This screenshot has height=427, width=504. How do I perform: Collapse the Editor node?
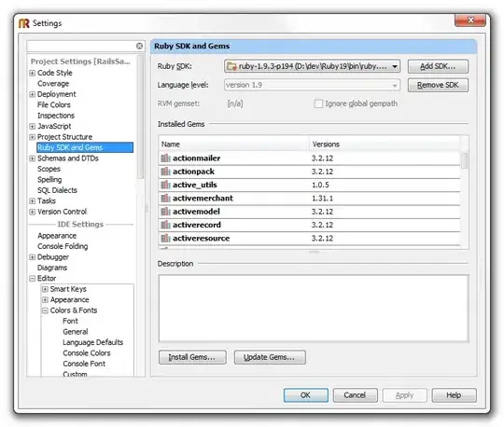pos(32,279)
